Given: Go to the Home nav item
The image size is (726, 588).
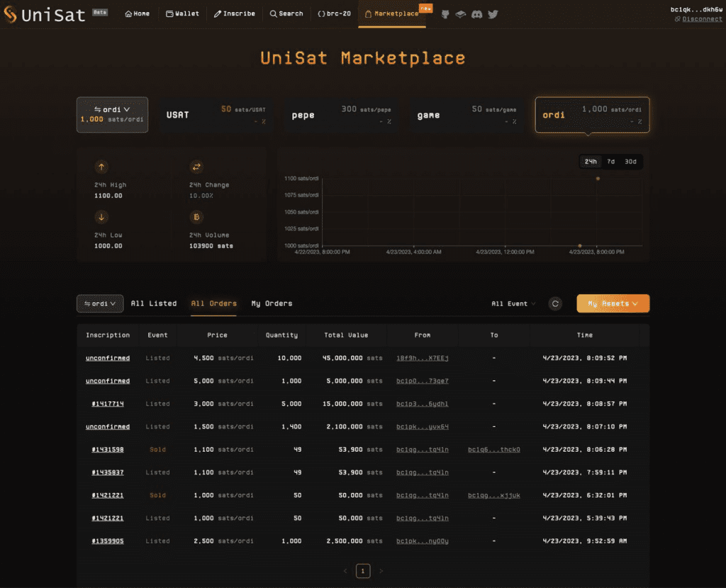Looking at the screenshot, I should click(x=137, y=14).
